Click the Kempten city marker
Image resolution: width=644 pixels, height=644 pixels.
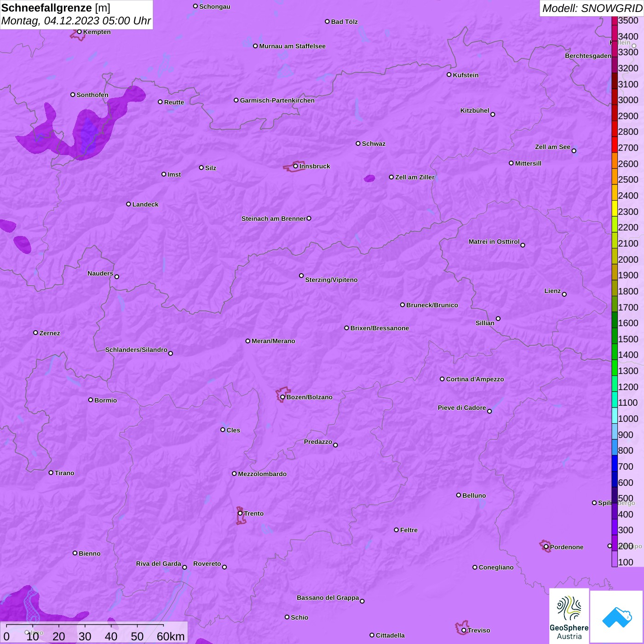pos(79,32)
